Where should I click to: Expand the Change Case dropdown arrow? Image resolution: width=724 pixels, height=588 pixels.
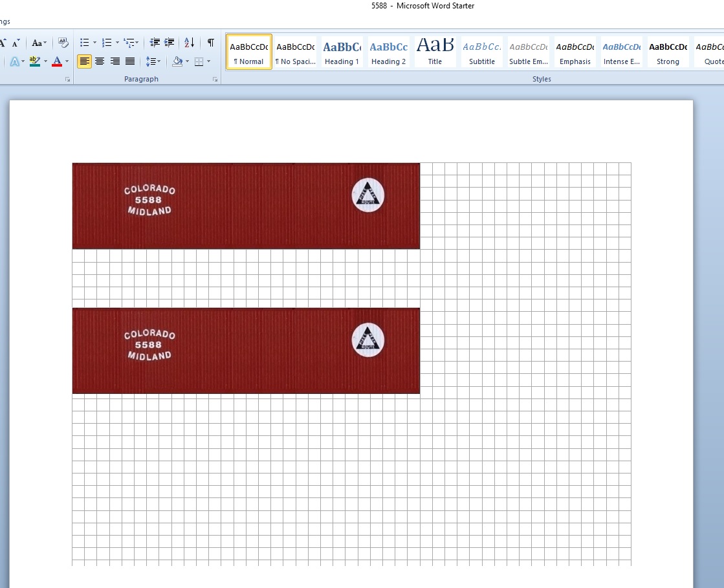[x=45, y=43]
